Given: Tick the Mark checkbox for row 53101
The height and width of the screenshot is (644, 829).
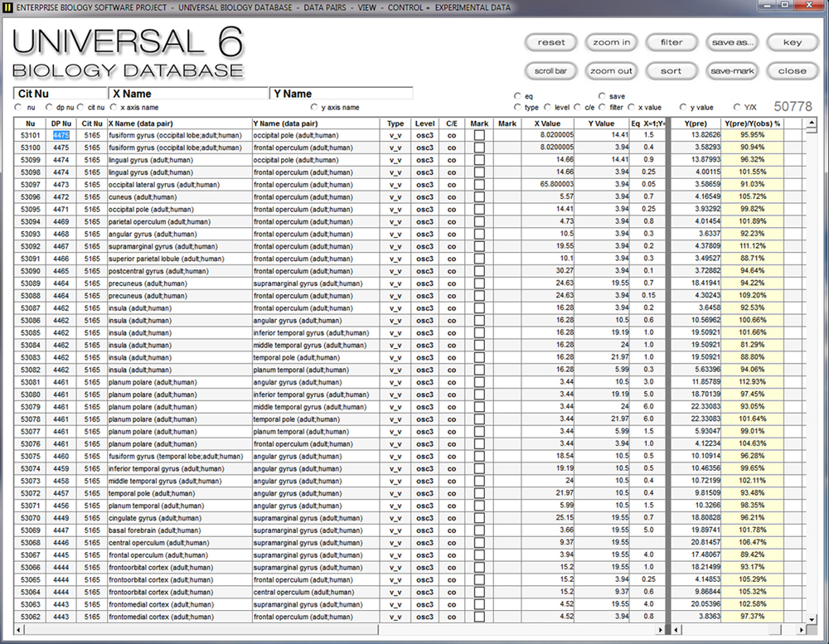Looking at the screenshot, I should pyautogui.click(x=479, y=135).
